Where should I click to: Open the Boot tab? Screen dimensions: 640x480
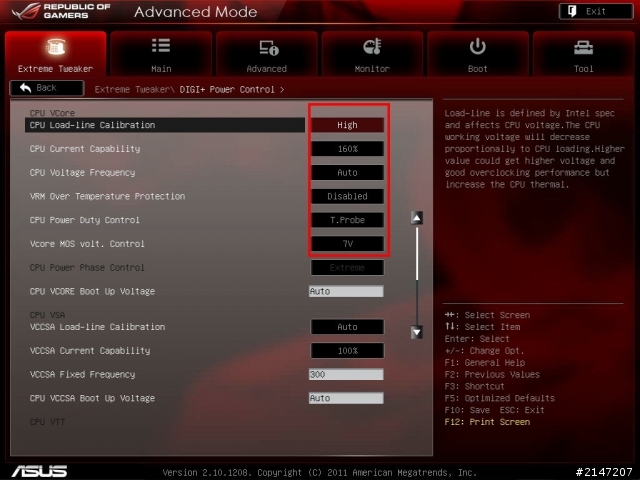pos(478,53)
